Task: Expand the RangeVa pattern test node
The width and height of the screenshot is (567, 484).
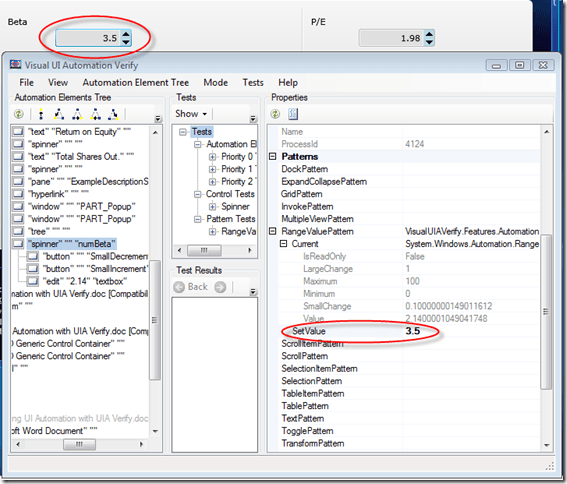Action: [212, 232]
